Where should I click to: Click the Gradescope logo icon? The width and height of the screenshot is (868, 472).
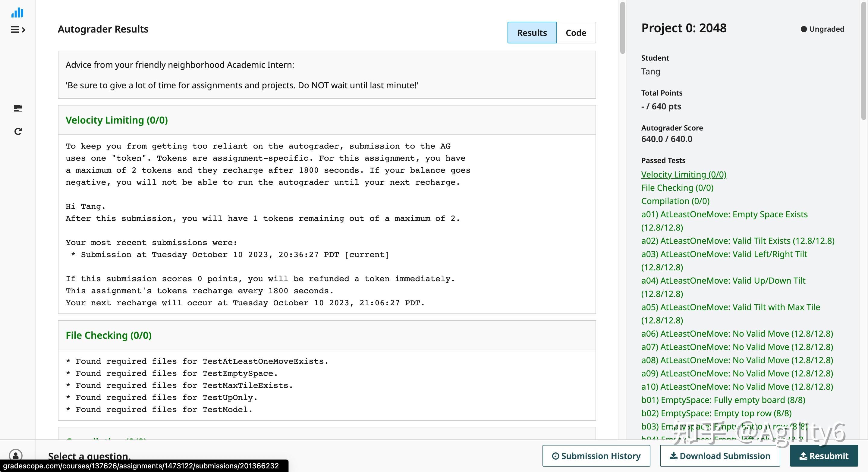tap(17, 13)
